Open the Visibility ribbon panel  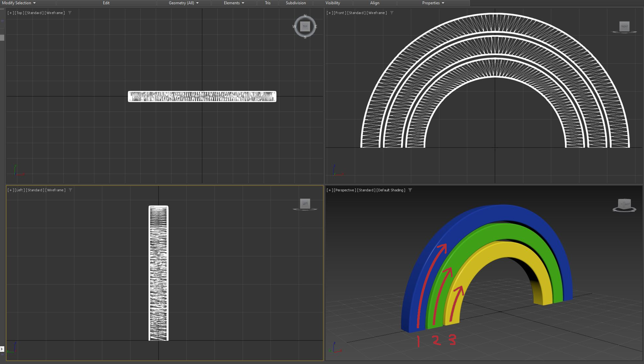pyautogui.click(x=332, y=3)
